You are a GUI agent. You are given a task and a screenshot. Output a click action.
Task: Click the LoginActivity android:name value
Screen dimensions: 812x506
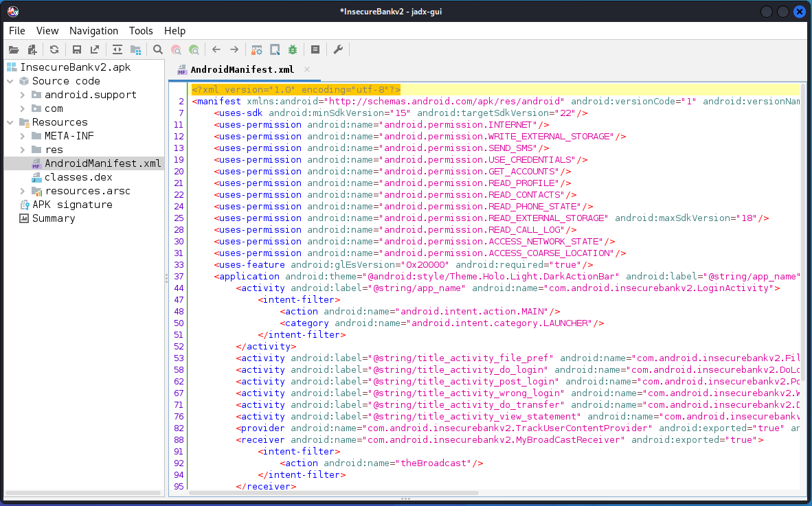[659, 288]
